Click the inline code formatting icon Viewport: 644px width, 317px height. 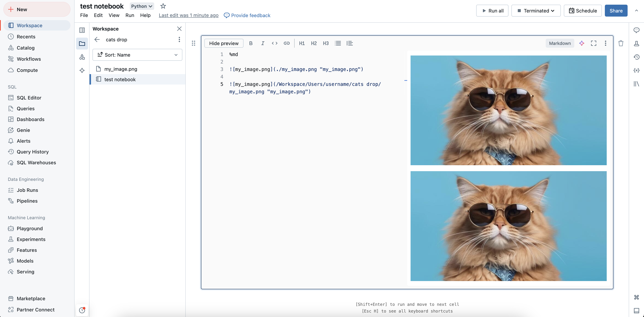[x=274, y=43]
